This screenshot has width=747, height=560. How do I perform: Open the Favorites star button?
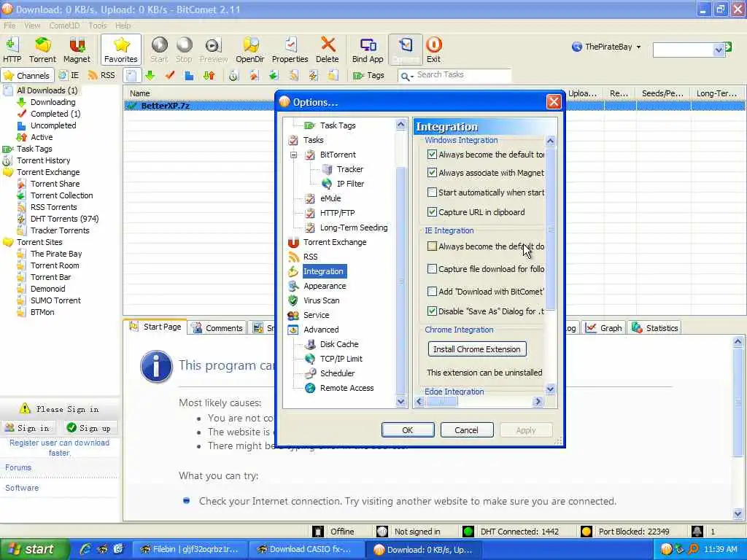(121, 50)
